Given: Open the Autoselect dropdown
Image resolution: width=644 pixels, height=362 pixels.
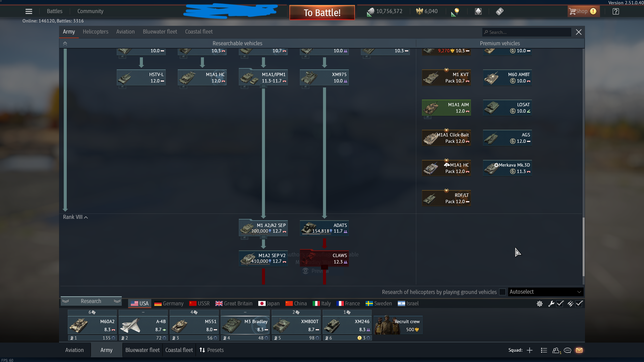Looking at the screenshot, I should click(545, 292).
